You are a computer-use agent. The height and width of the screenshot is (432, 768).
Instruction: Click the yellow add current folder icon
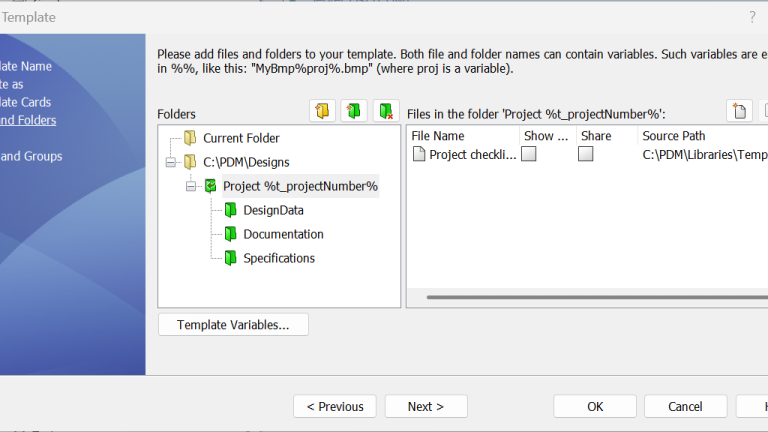[322, 111]
